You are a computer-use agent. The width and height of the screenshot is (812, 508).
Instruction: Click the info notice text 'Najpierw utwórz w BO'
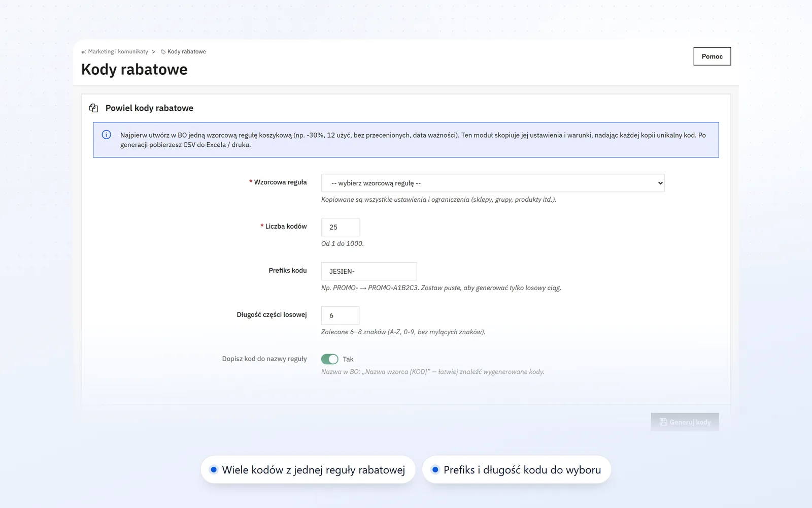click(x=413, y=140)
